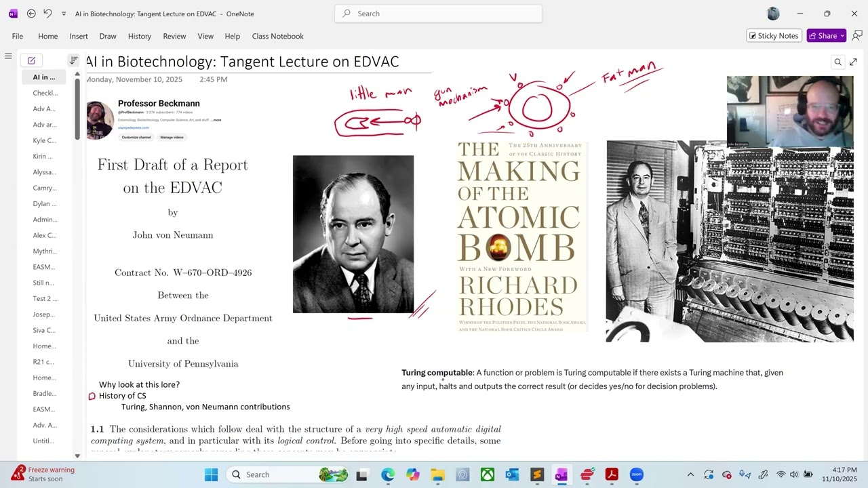Viewport: 868px width, 488px height.
Task: Open the 'Untitl...' page
Action: pos(43,441)
